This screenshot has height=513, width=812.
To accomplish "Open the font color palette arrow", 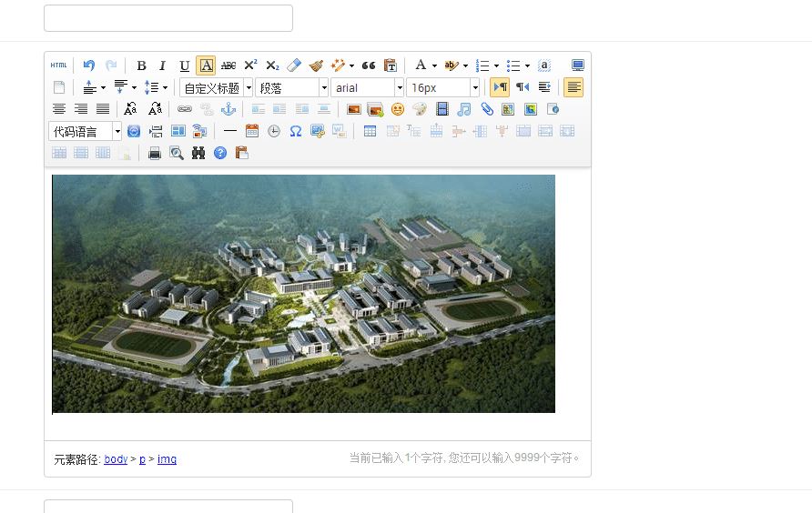I will pyautogui.click(x=434, y=65).
